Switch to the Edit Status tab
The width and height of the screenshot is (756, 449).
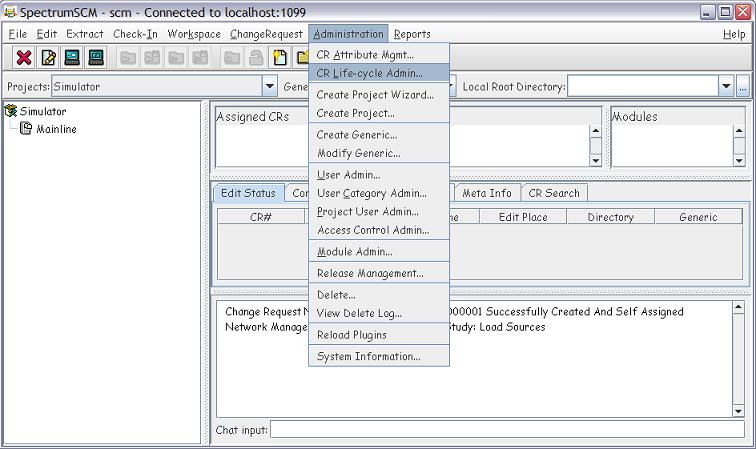248,193
